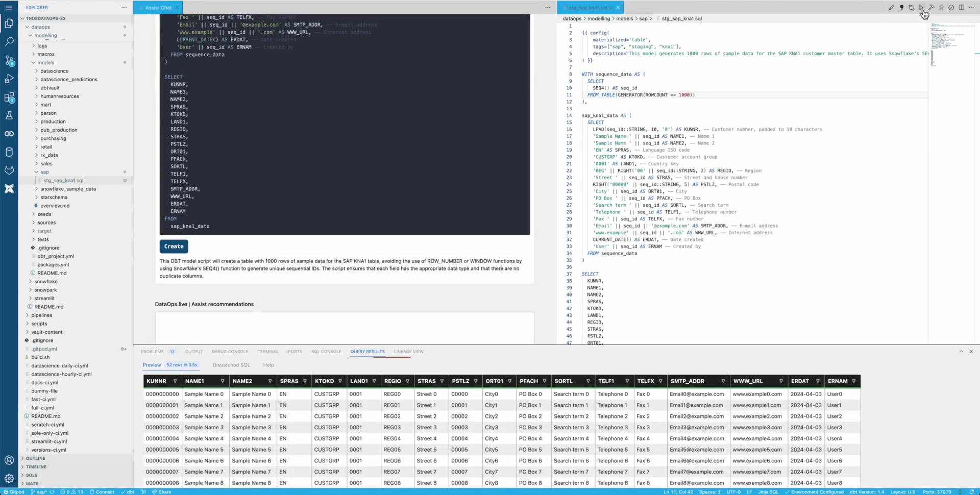Click the Create button in Assist Chat
980x495 pixels.
[174, 246]
